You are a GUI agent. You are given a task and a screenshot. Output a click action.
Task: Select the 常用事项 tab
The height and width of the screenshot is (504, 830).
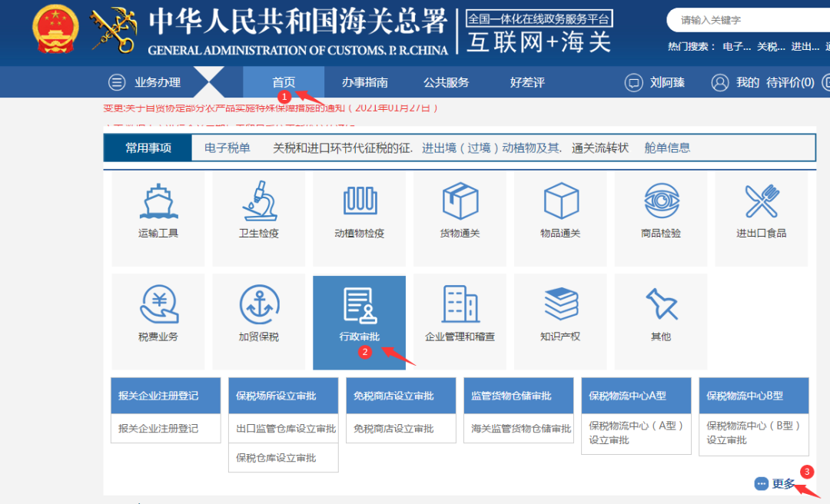(146, 148)
